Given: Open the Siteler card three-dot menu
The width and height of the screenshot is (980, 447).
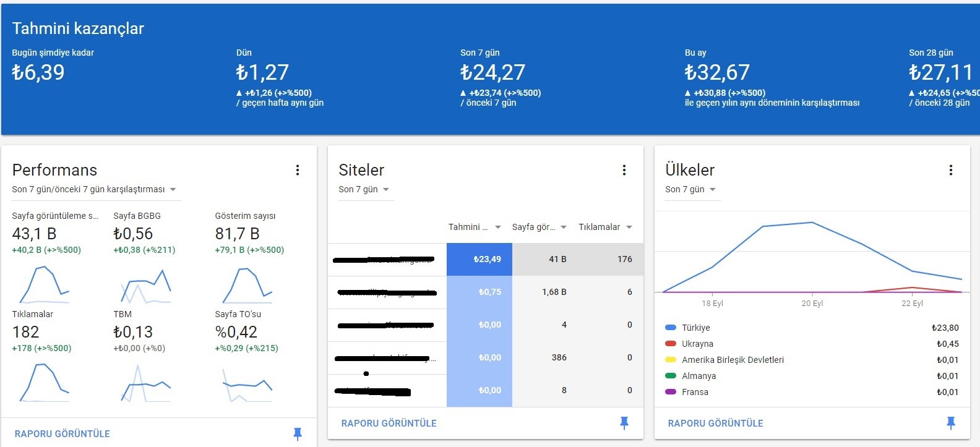Looking at the screenshot, I should pos(624,170).
